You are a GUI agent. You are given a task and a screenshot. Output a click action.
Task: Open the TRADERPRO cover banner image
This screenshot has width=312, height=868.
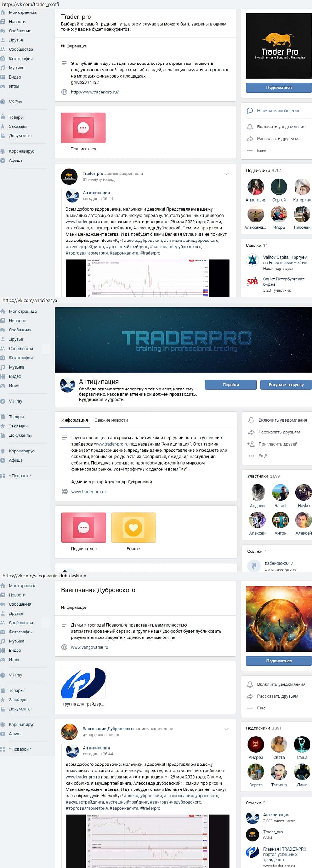tap(183, 340)
